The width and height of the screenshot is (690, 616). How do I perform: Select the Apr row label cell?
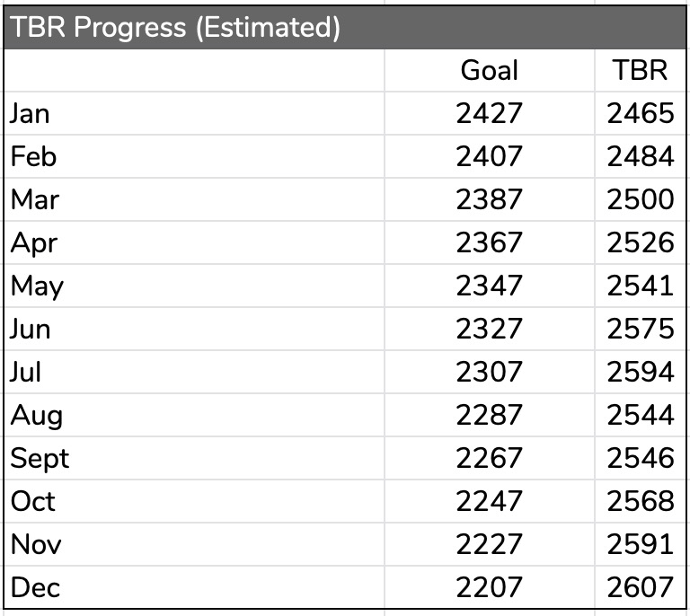click(x=33, y=242)
